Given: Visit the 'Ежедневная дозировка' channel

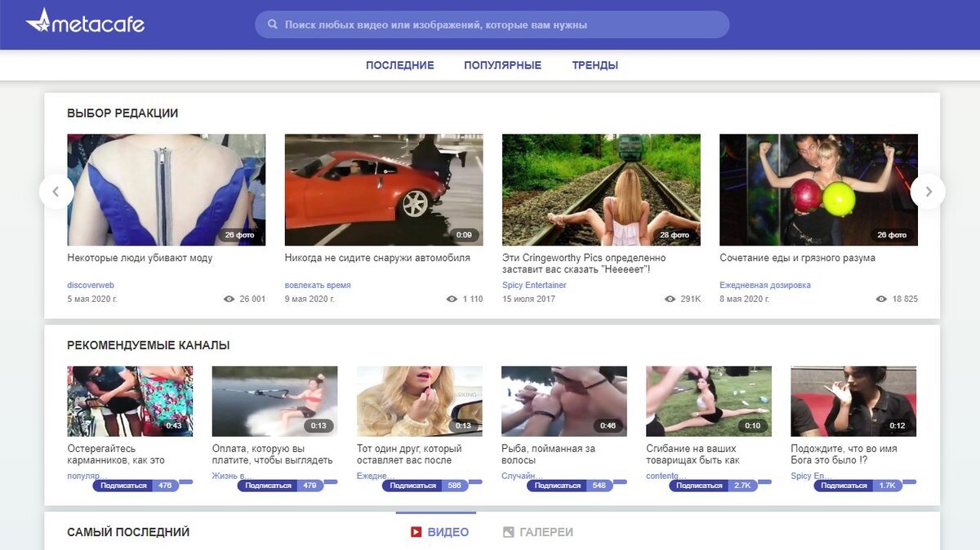Looking at the screenshot, I should (765, 286).
